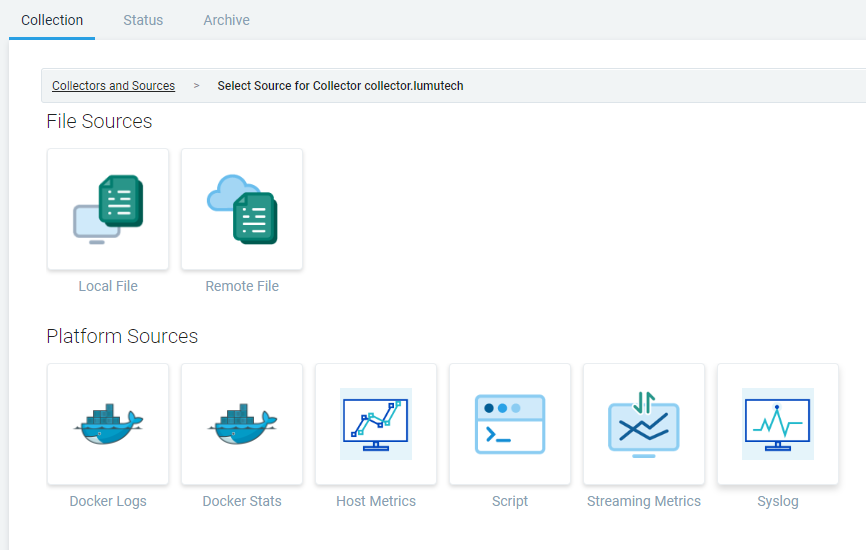Choose the Remote File cloud icon

click(x=242, y=209)
